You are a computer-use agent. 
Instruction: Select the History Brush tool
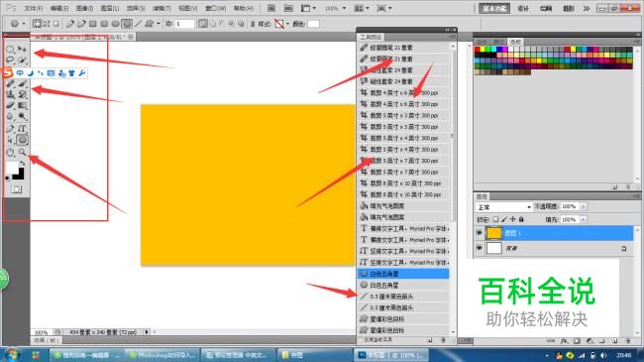pyautogui.click(x=22, y=94)
